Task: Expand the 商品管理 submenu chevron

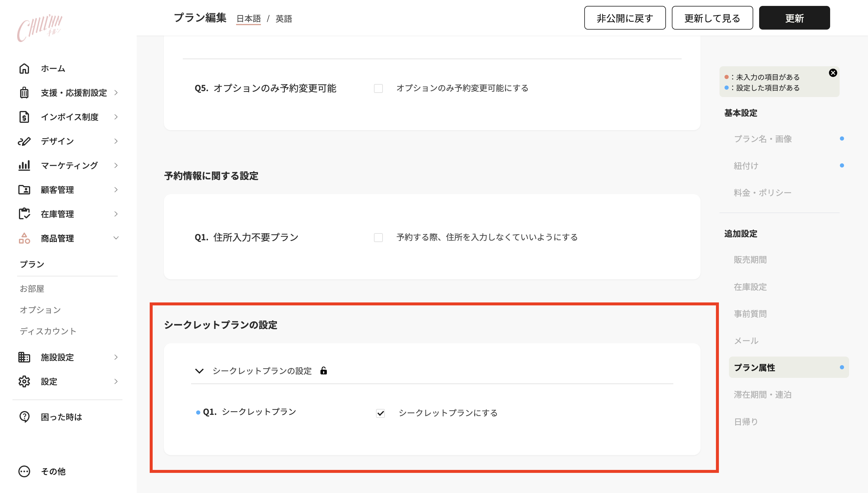Action: 115,238
